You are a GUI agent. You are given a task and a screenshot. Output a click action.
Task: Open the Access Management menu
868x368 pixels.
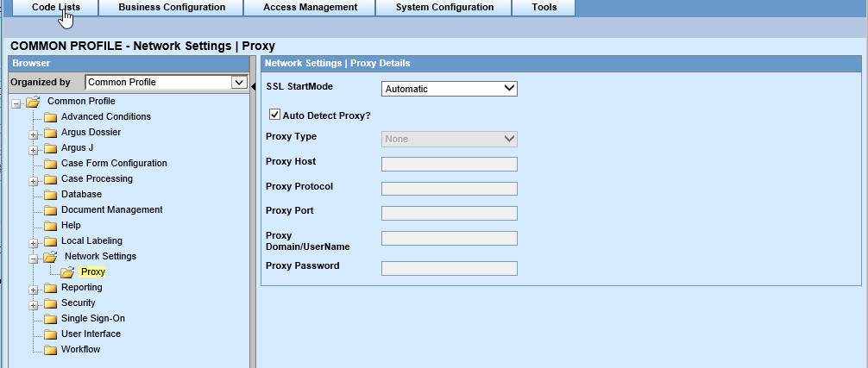point(310,8)
